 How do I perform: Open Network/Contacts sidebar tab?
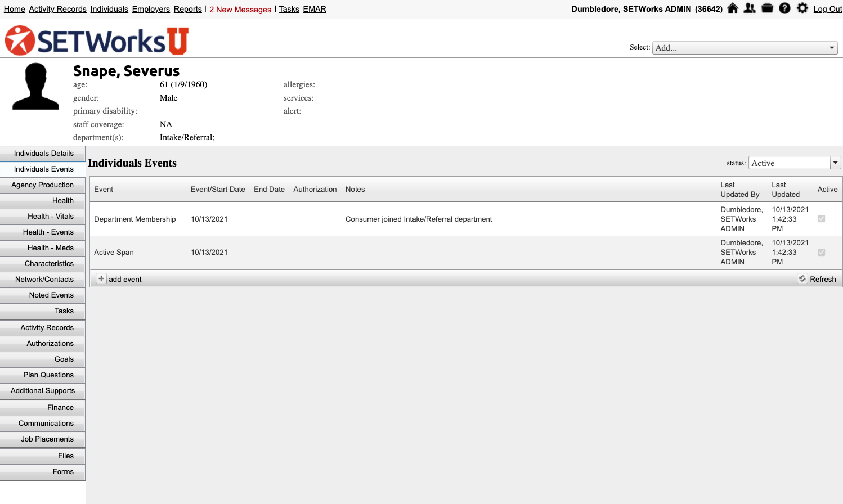click(x=43, y=279)
